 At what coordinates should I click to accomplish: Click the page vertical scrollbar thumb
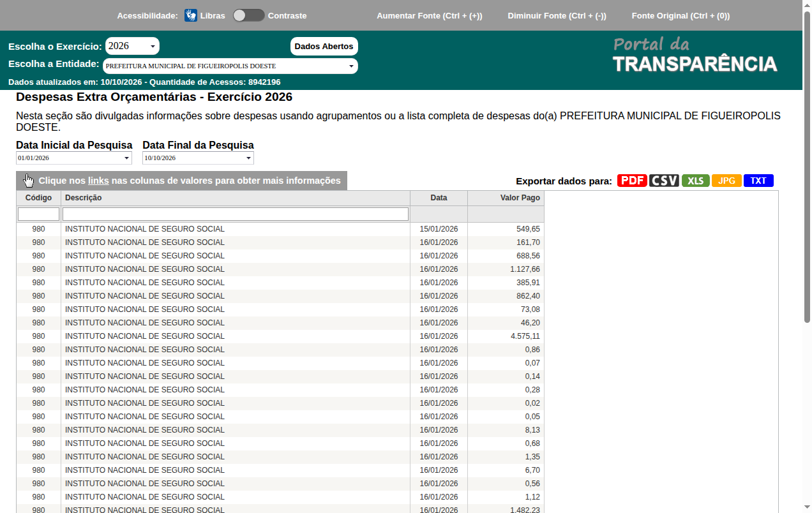(807, 166)
